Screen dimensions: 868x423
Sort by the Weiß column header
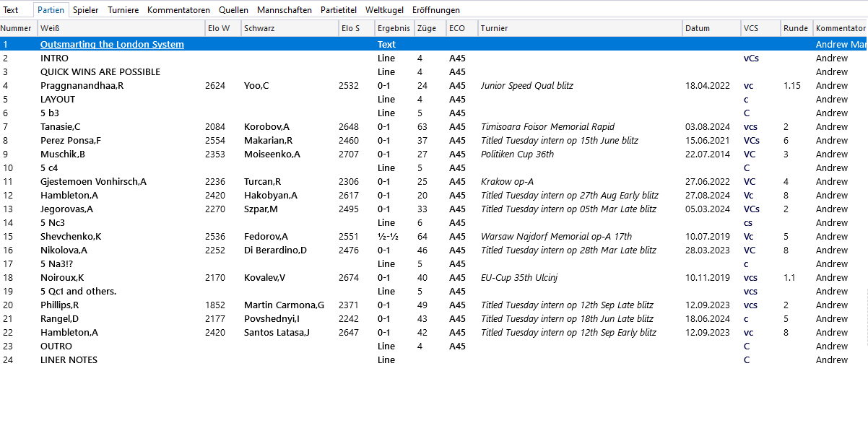tap(50, 29)
